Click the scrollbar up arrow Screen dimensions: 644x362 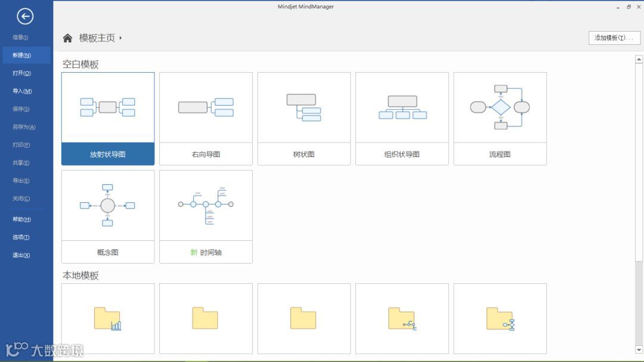pos(639,60)
